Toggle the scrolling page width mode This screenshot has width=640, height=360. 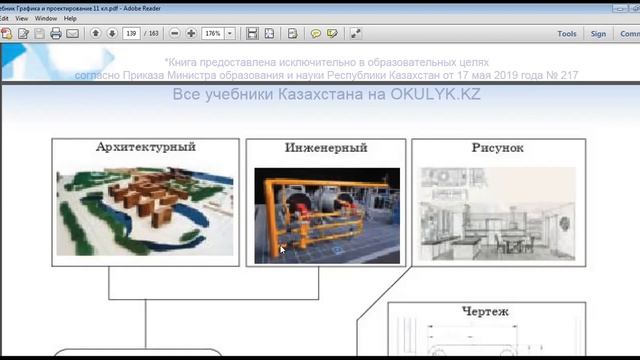pyautogui.click(x=252, y=33)
